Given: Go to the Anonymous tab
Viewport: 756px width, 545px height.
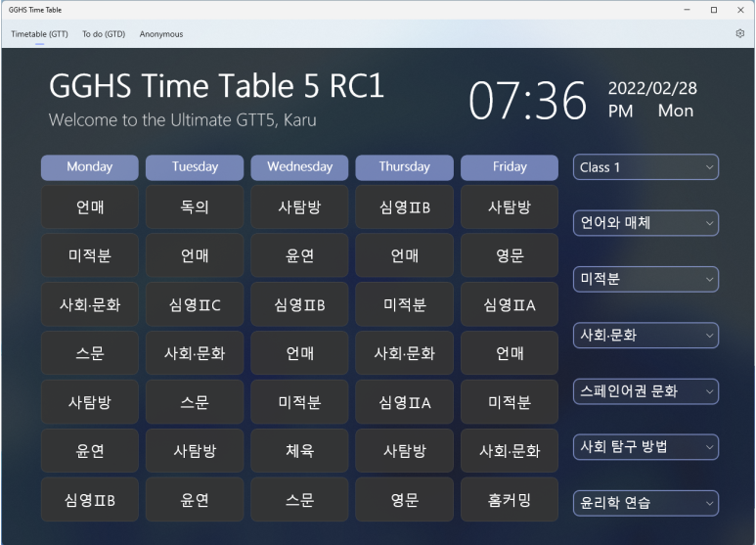Looking at the screenshot, I should tap(161, 34).
